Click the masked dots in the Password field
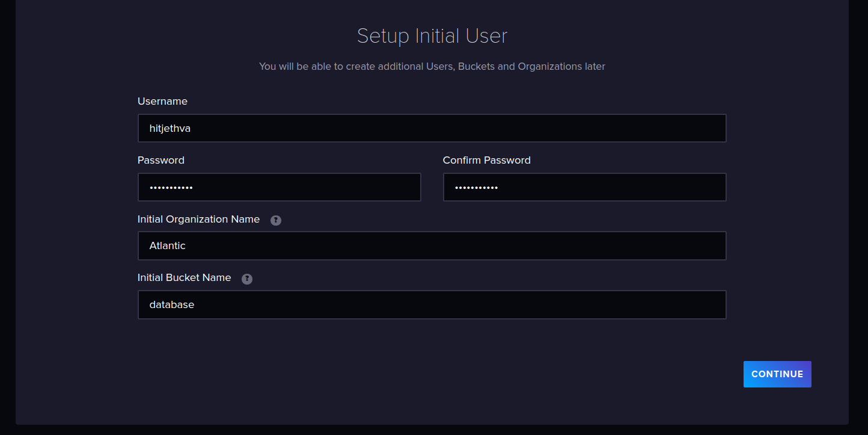The image size is (868, 435). tap(171, 188)
